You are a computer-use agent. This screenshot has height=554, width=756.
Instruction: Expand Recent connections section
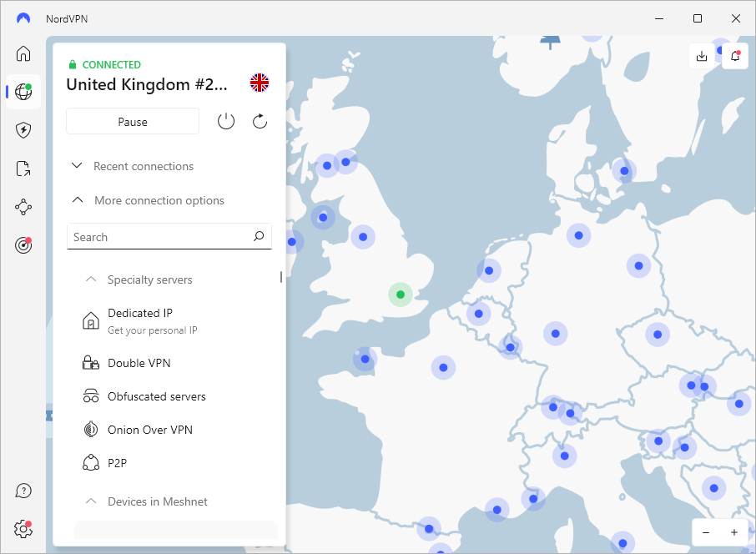tap(134, 166)
